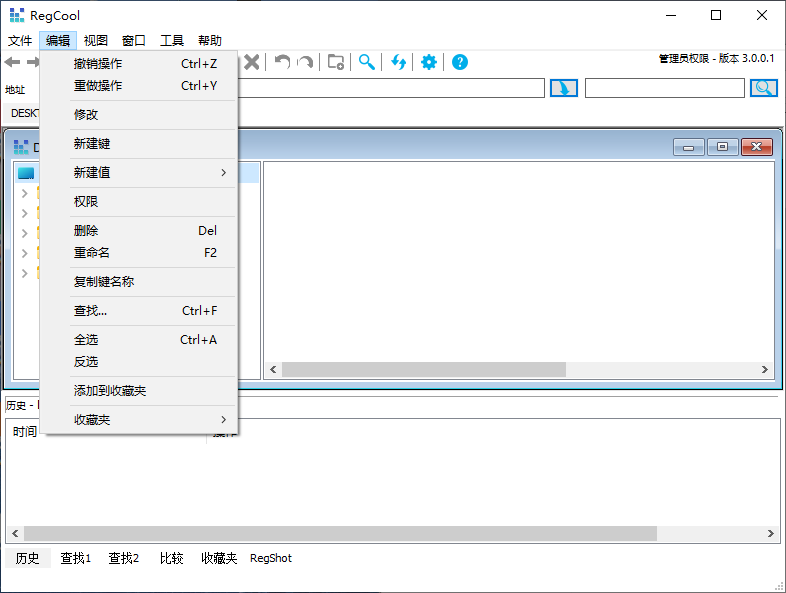The width and height of the screenshot is (786, 593).
Task: Select 复制键名称 menu entry
Action: [138, 282]
